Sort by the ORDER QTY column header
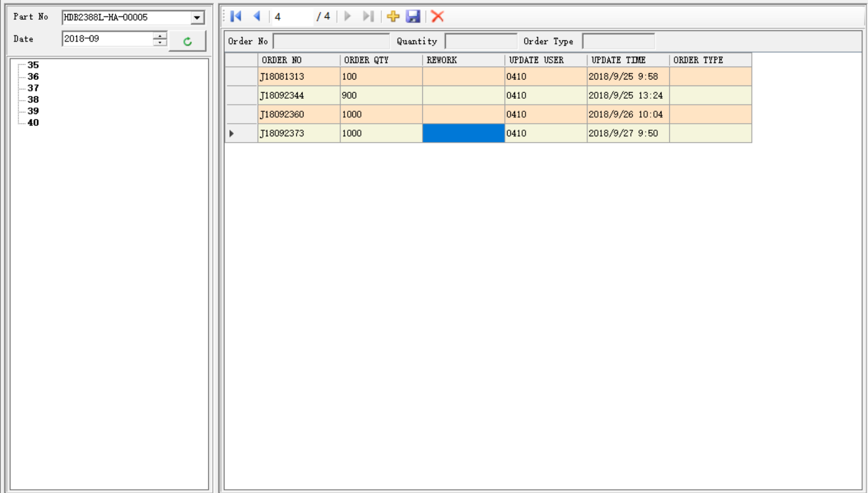Image resolution: width=868 pixels, height=493 pixels. point(381,60)
